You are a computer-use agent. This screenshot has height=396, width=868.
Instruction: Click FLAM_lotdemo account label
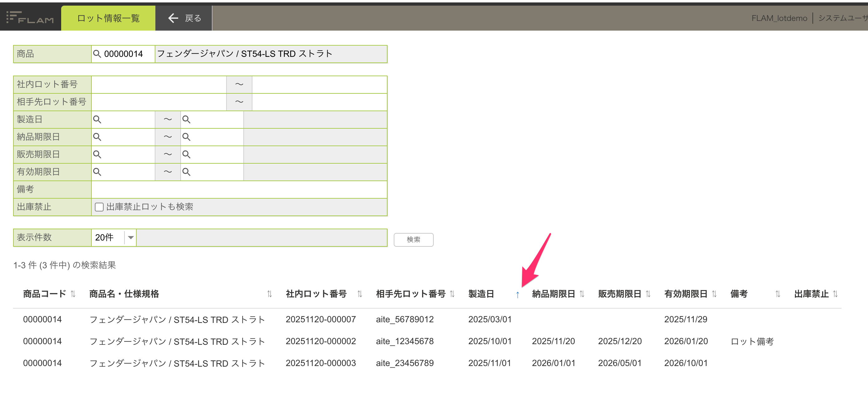[779, 18]
